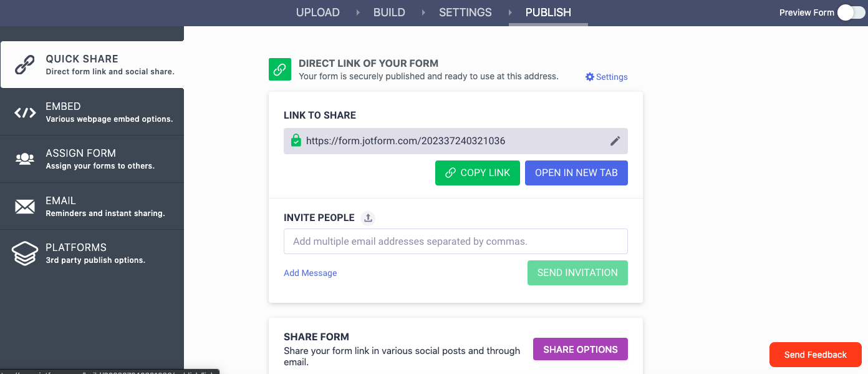Click the Email envelope icon
The width and height of the screenshot is (868, 374).
click(x=25, y=207)
